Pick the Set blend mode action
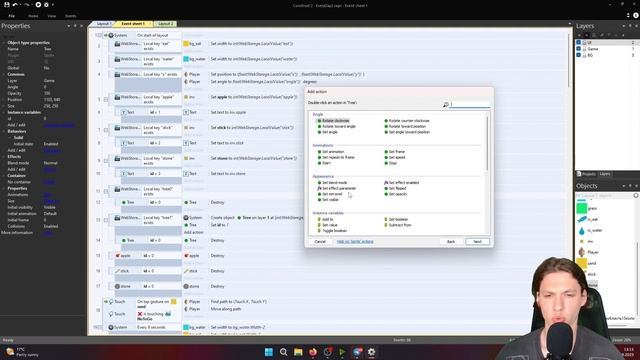 (333, 183)
